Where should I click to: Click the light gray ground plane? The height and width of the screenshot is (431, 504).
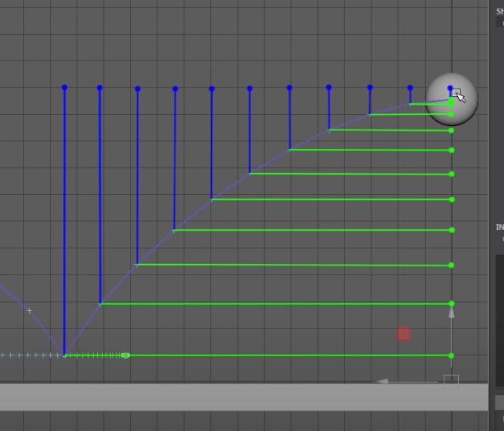244,397
